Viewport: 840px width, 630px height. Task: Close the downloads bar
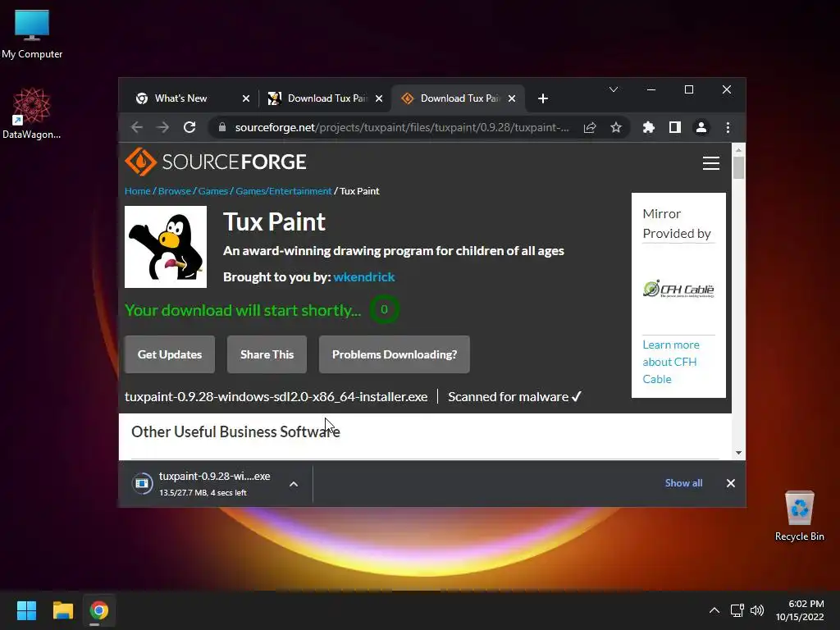[731, 483]
